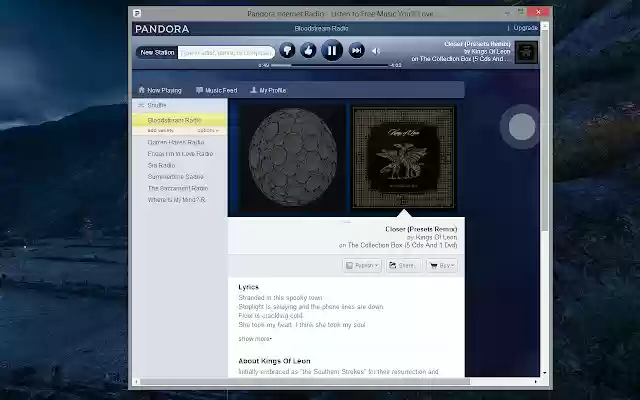Image resolution: width=640 pixels, height=400 pixels.
Task: Click the Upgrade link
Action: pyautogui.click(x=526, y=28)
